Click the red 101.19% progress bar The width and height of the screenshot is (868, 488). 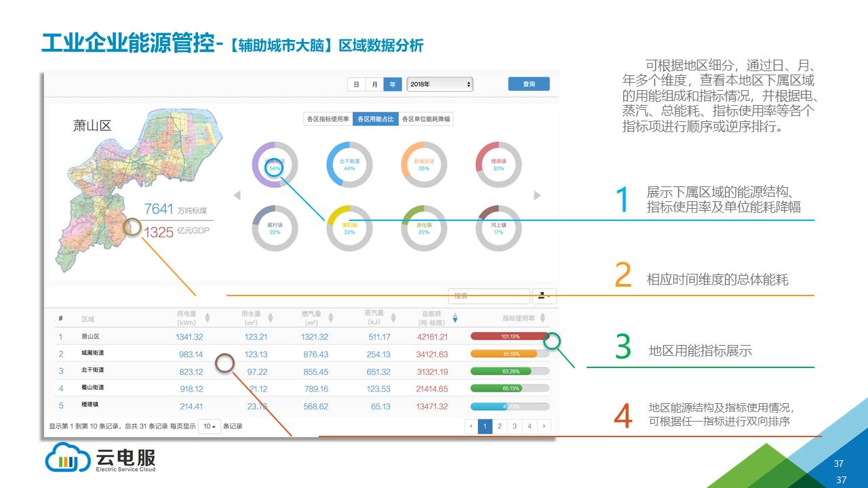pyautogui.click(x=509, y=336)
